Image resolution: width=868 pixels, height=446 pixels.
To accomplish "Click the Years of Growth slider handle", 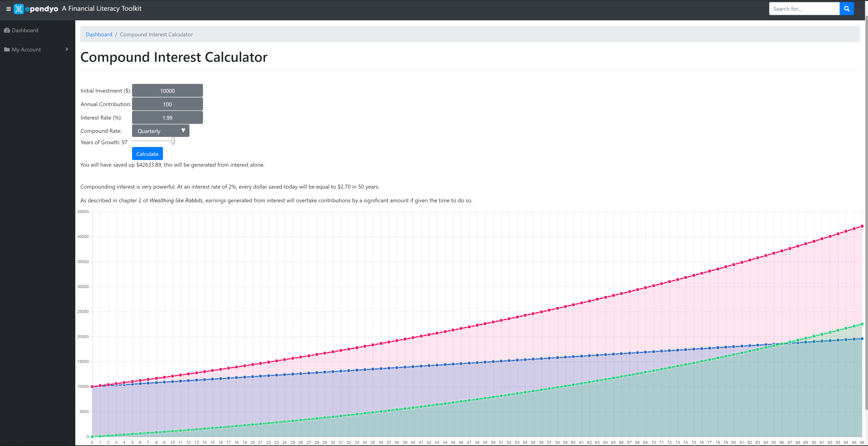I will tap(173, 141).
